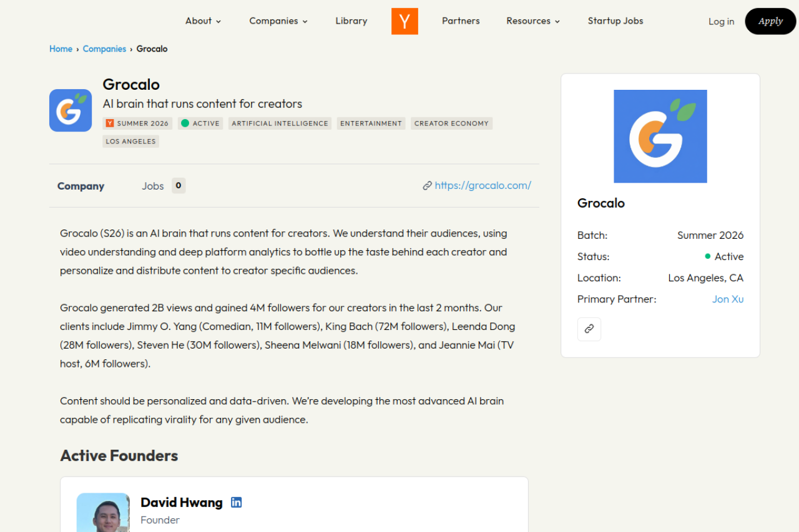Click the 'Active Founders' heading
The height and width of the screenshot is (532, 799).
[119, 456]
